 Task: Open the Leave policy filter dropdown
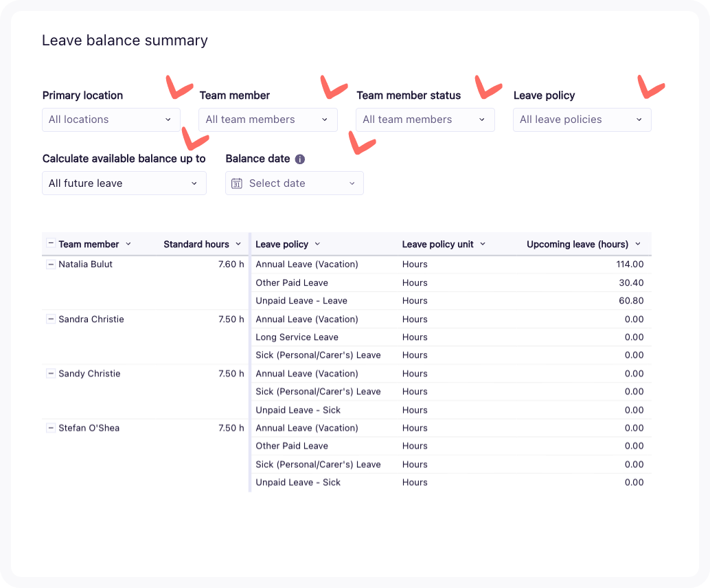[582, 120]
